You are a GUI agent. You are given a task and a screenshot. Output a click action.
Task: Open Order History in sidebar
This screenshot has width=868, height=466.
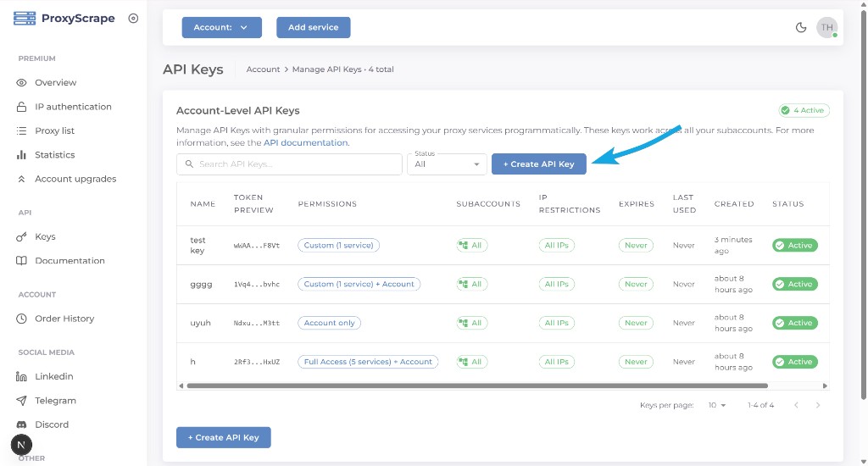point(64,319)
